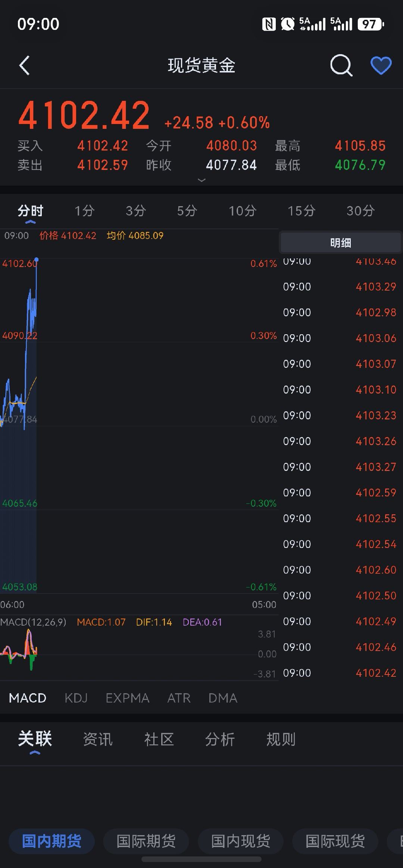Image resolution: width=403 pixels, height=868 pixels.
Task: Open the 资讯 news tab
Action: [98, 739]
